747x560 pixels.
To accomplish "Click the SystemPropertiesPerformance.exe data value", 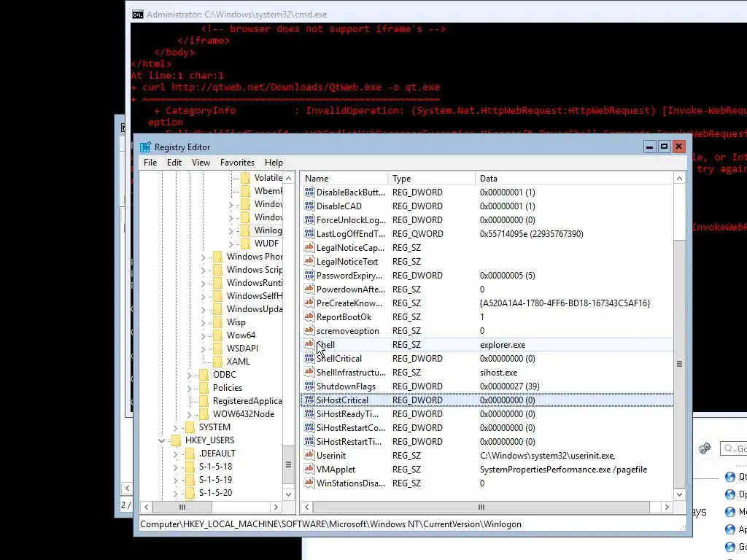I will 563,469.
